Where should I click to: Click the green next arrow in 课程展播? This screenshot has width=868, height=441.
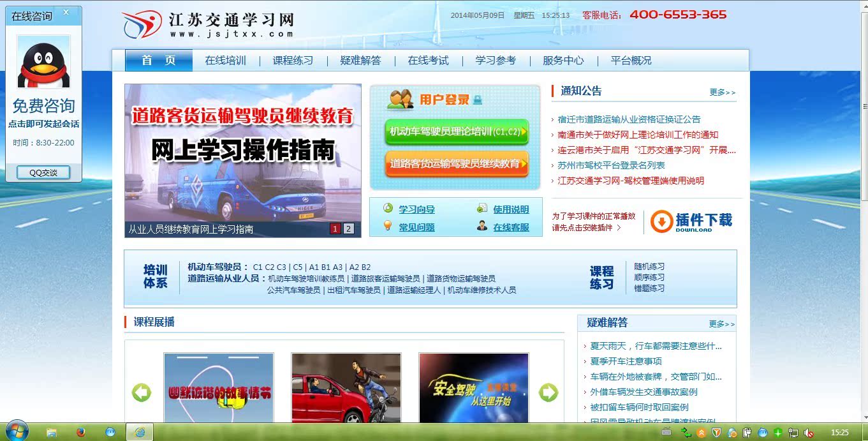[547, 392]
